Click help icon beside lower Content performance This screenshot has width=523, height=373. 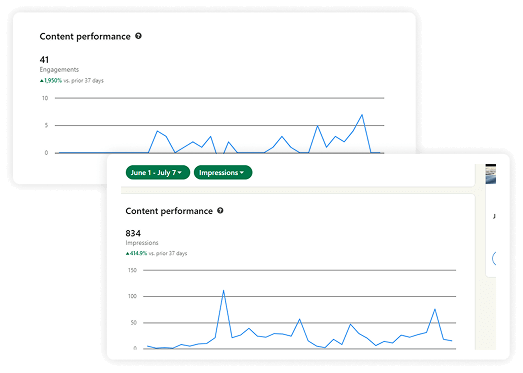[x=220, y=211]
